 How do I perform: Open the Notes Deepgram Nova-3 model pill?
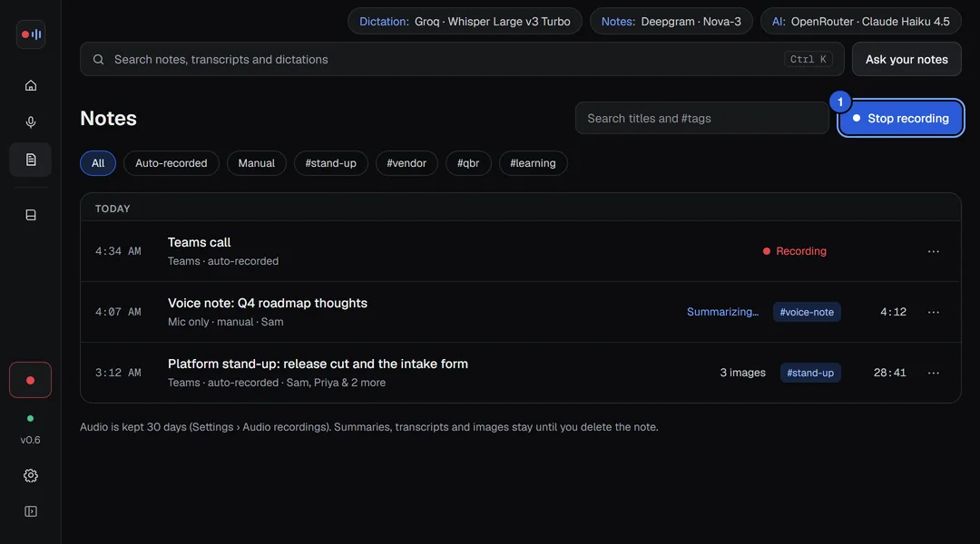pos(671,21)
